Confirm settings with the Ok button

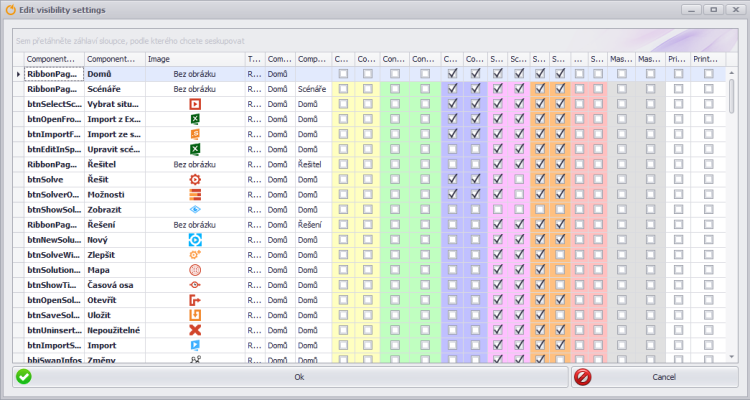pos(290,377)
